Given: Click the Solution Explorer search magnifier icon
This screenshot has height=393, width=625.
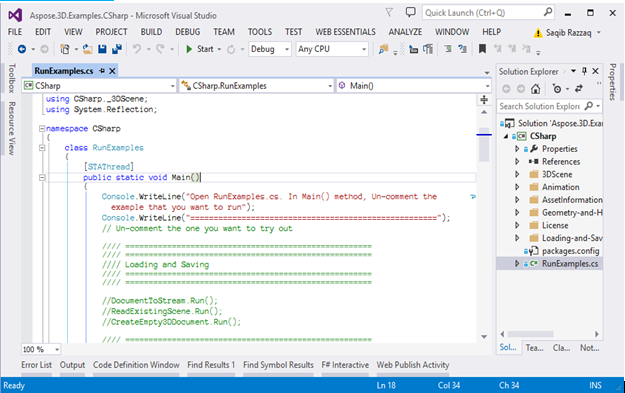Looking at the screenshot, I should click(x=589, y=106).
